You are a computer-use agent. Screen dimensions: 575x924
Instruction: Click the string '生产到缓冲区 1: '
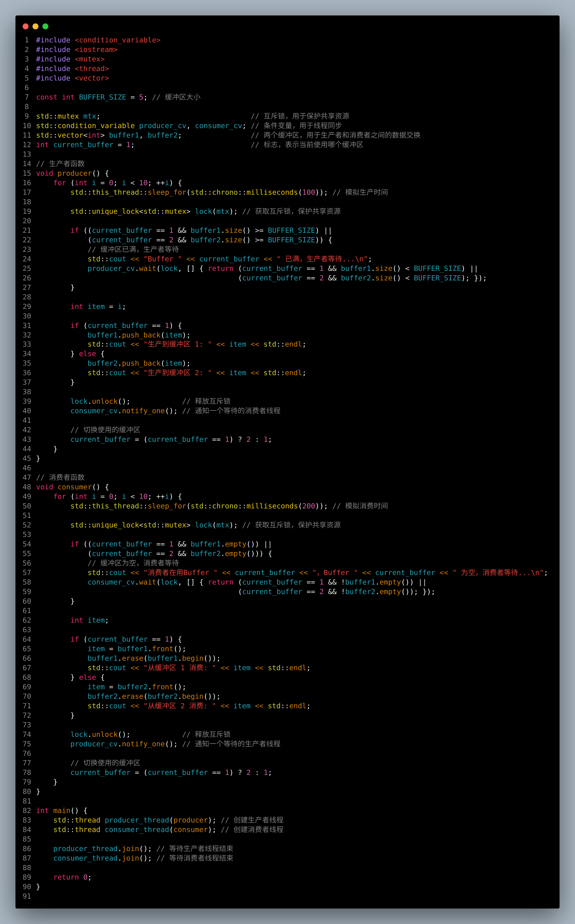coord(178,344)
